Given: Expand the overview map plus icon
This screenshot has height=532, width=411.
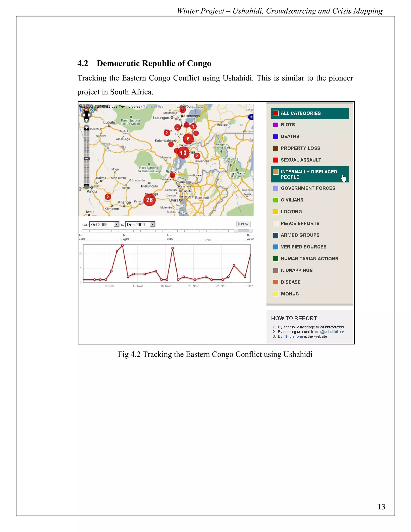Looking at the screenshot, I should pyautogui.click(x=251, y=117).
